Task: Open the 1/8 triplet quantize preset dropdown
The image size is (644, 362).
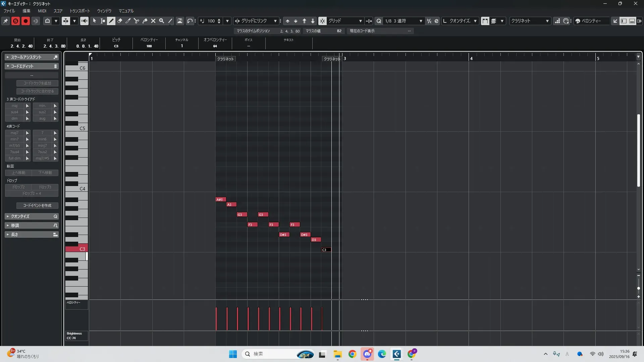Action: (x=421, y=21)
